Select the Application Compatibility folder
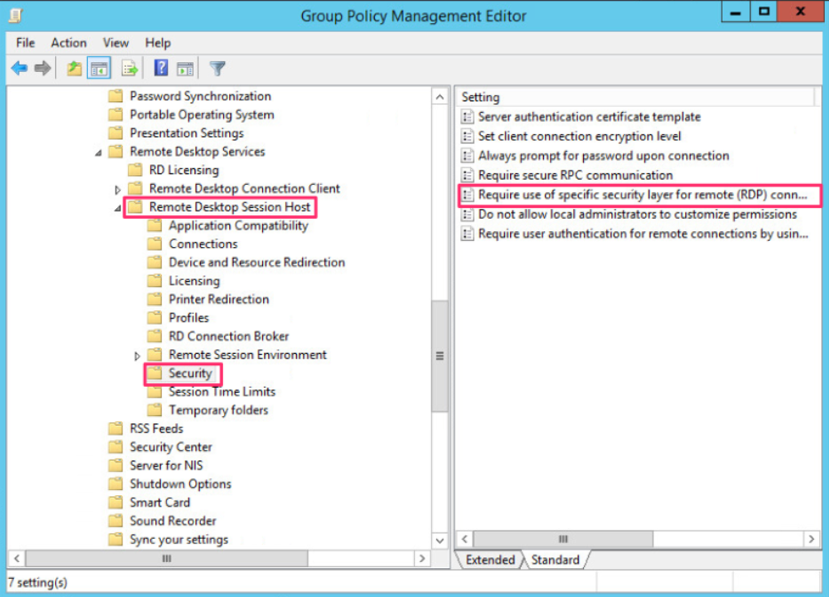 238,226
